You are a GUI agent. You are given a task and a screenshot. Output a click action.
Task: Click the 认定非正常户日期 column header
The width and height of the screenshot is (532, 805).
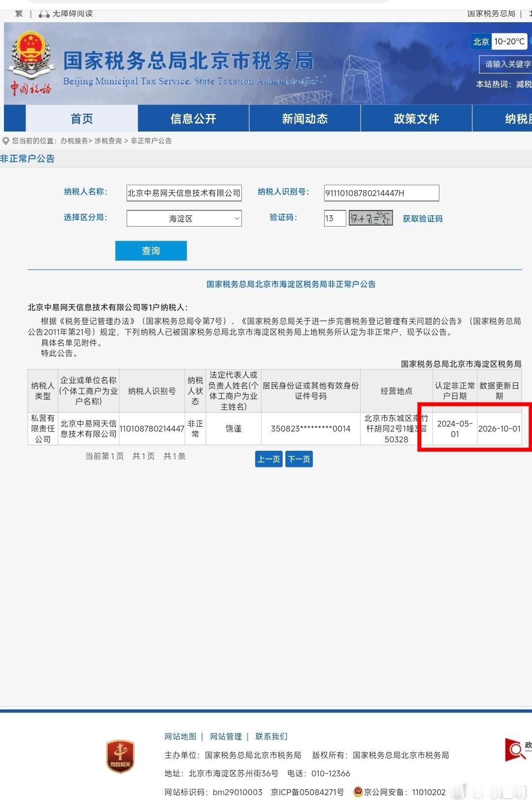pos(455,391)
